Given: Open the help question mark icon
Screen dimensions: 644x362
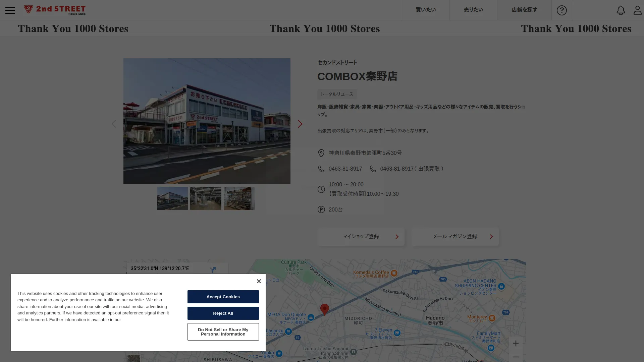Looking at the screenshot, I should pos(562,10).
